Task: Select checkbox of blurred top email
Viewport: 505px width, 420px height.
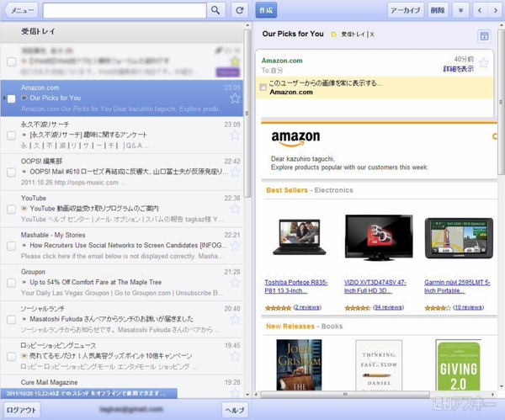Action: (x=11, y=61)
